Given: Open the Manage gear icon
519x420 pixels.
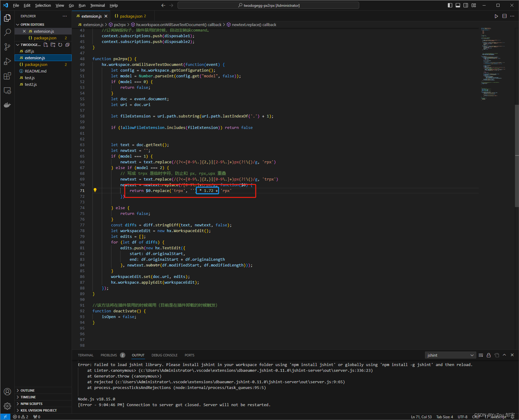Looking at the screenshot, I should pyautogui.click(x=7, y=406).
